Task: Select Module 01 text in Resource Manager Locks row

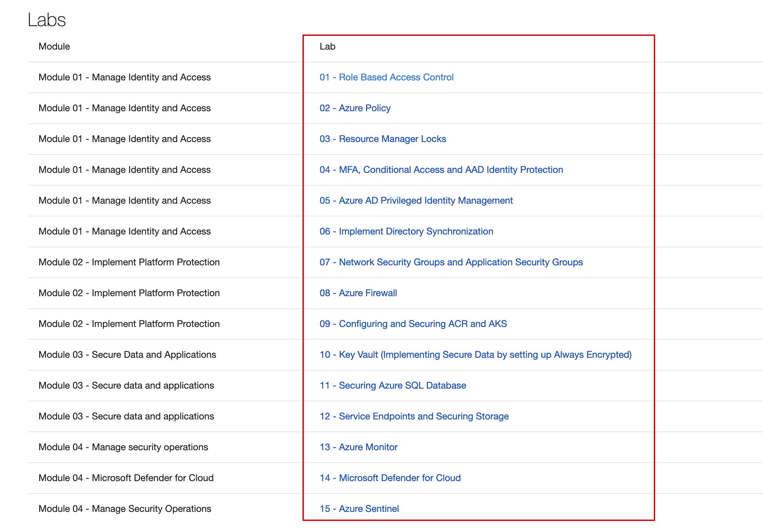Action: pos(125,139)
